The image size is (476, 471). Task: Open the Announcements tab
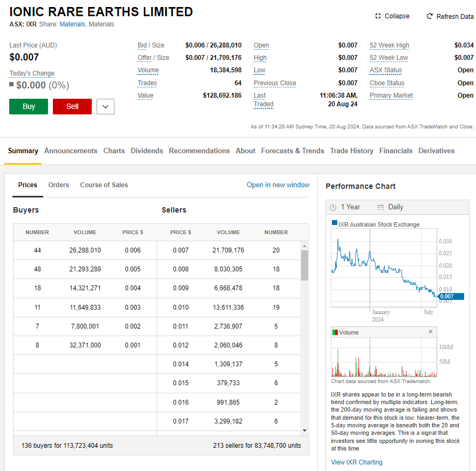point(71,151)
